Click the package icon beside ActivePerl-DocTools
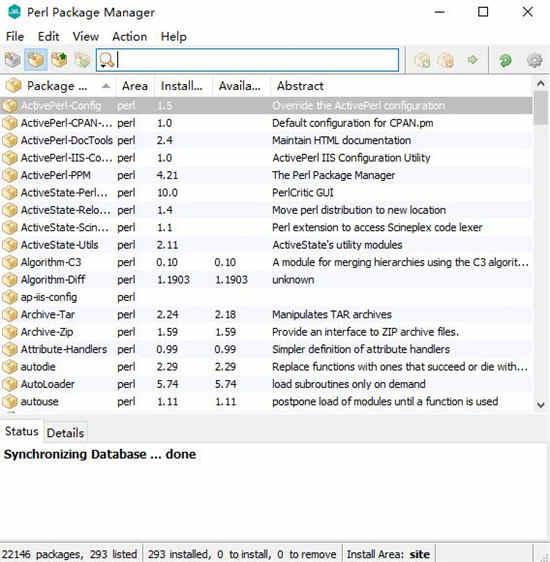550x562 pixels. 10,140
